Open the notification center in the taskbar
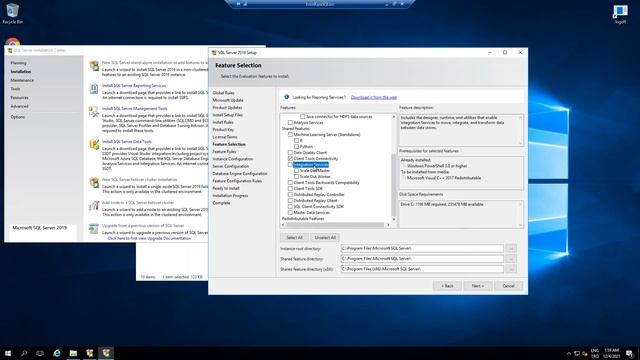This screenshot has width=640, height=360. point(630,353)
